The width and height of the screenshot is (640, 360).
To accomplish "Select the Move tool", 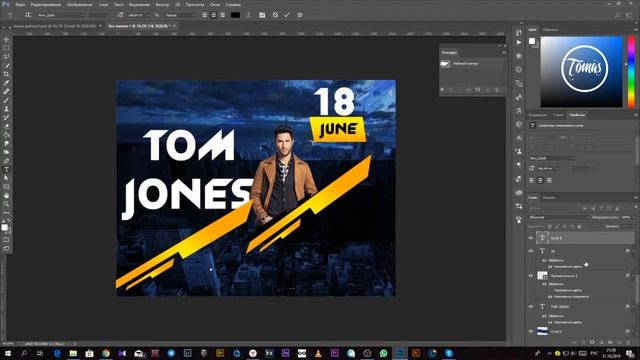I will point(6,40).
